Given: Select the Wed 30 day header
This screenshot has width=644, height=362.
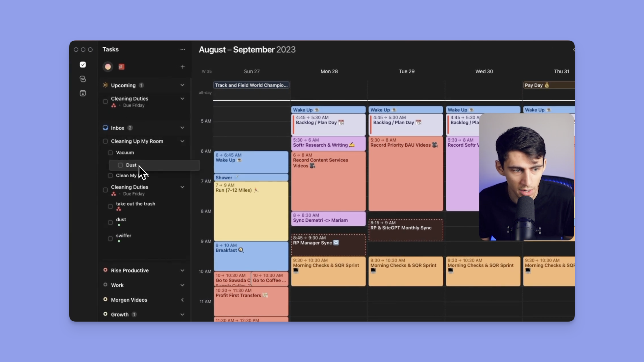Looking at the screenshot, I should tap(484, 71).
